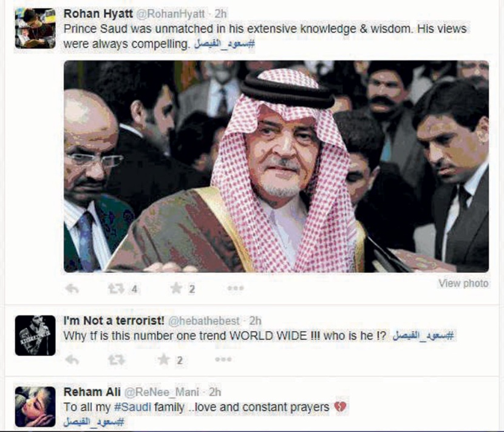Reply to Rohan Hyatt's tweet

(72, 289)
